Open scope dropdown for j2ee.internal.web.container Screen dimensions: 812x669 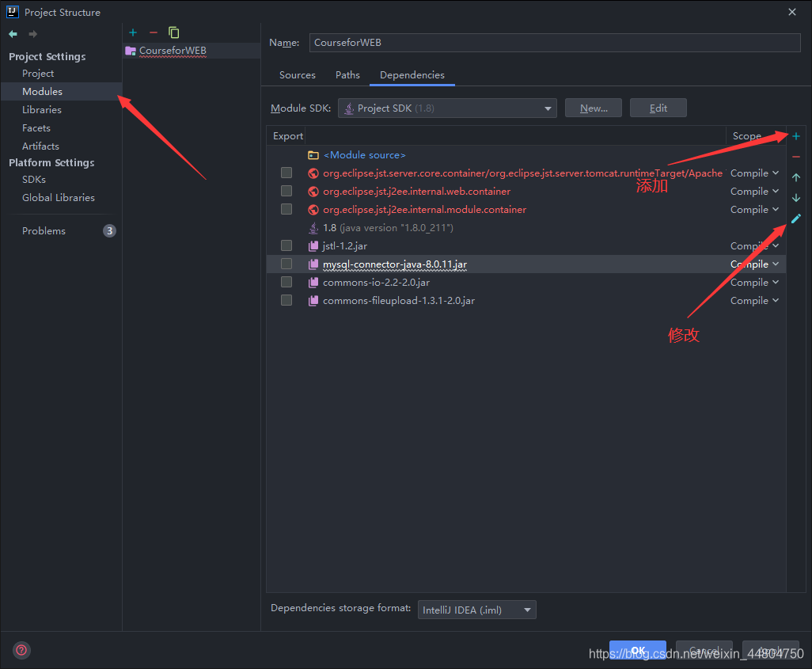point(754,192)
